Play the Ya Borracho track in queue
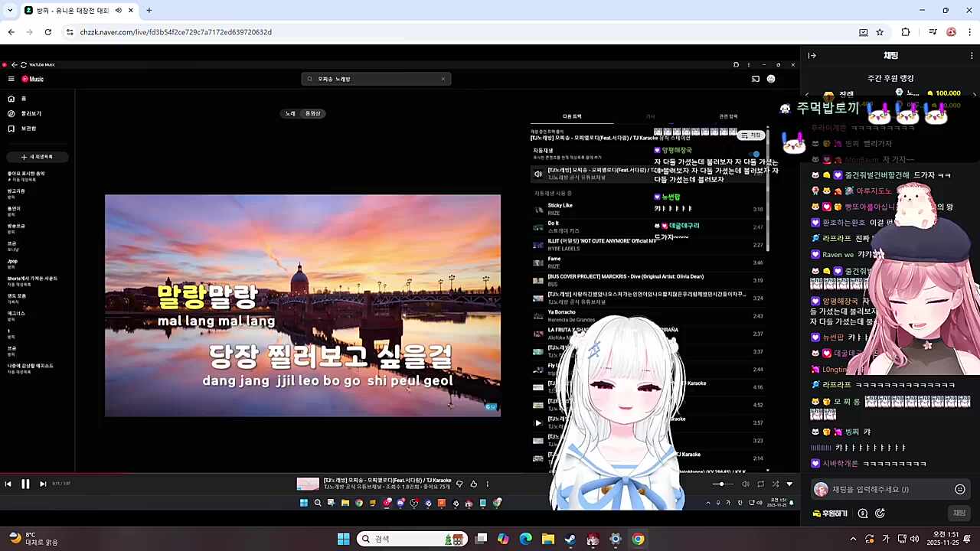Image resolution: width=980 pixels, height=551 pixels. pos(648,315)
